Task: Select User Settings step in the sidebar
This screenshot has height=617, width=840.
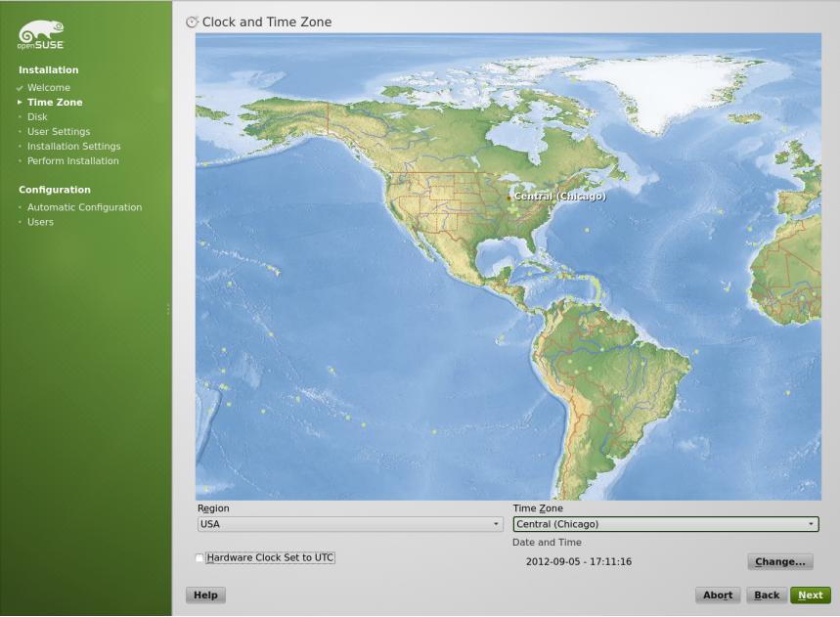Action: tap(59, 131)
